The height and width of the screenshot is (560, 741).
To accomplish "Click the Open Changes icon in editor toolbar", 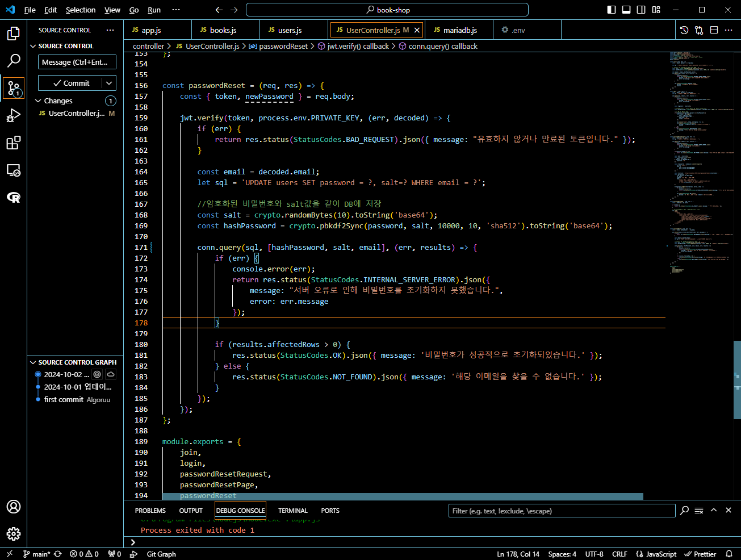I will point(699,30).
